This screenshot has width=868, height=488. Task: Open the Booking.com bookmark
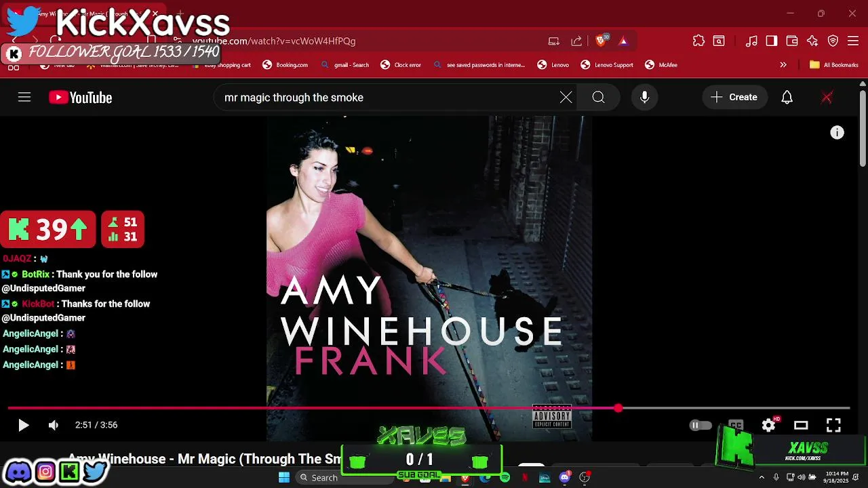(x=285, y=65)
